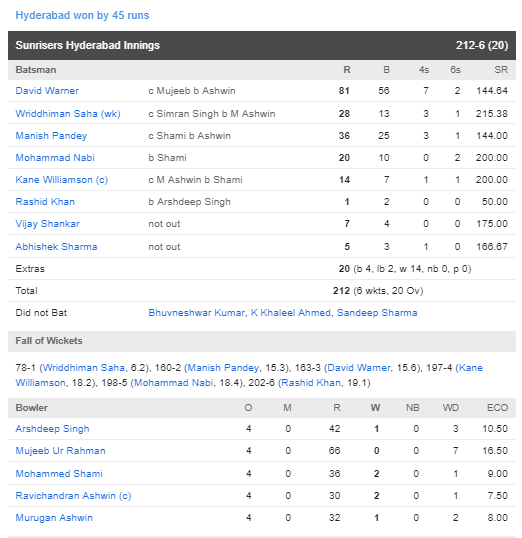Image resolution: width=522 pixels, height=538 pixels.
Task: Click Murugan Ashwin bowler name
Action: (x=54, y=517)
